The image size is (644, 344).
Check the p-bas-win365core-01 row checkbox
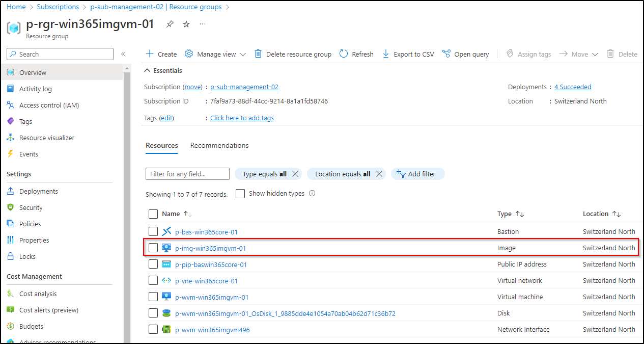(x=153, y=232)
